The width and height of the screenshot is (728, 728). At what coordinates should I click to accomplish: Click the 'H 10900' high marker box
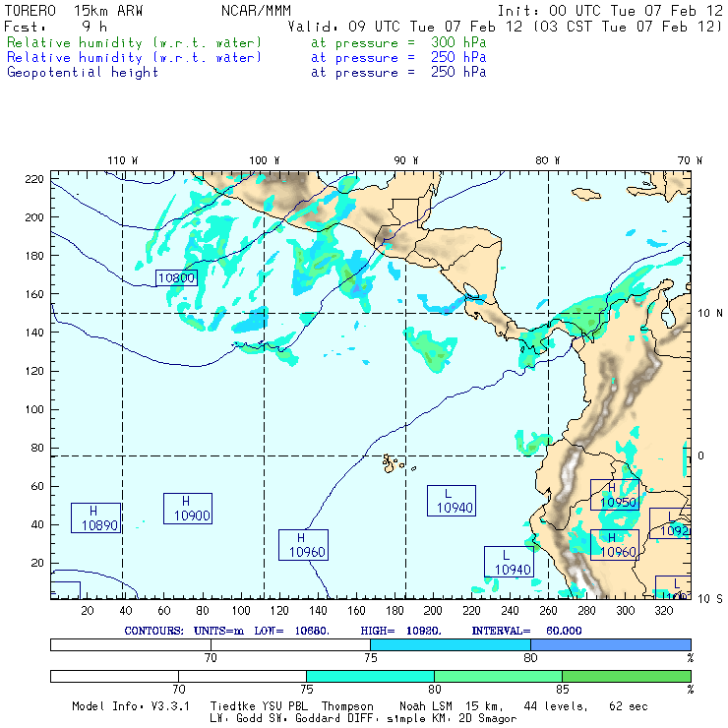188,509
